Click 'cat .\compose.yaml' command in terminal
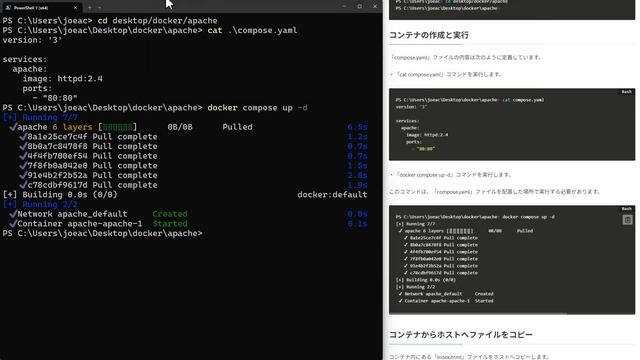This screenshot has height=360, width=640. click(x=252, y=30)
